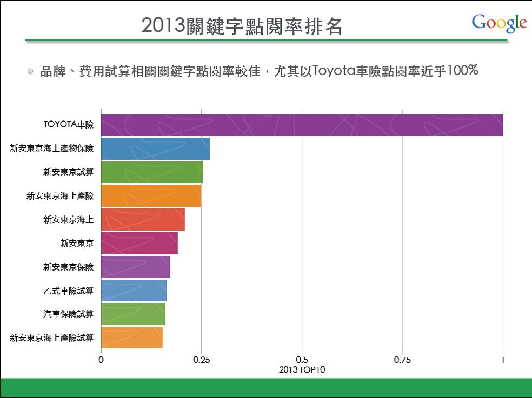
Task: Click the 2013 TOP10 axis title
Action: pos(302,369)
